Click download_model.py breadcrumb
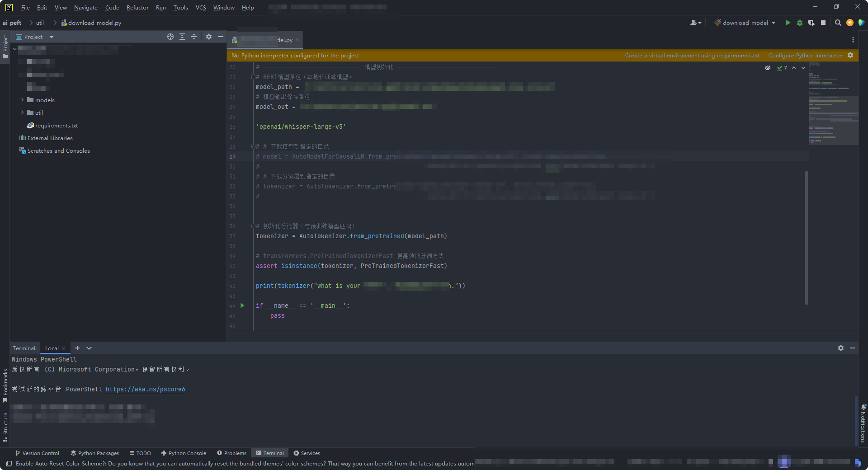Viewport: 868px width, 470px height. pyautogui.click(x=91, y=23)
